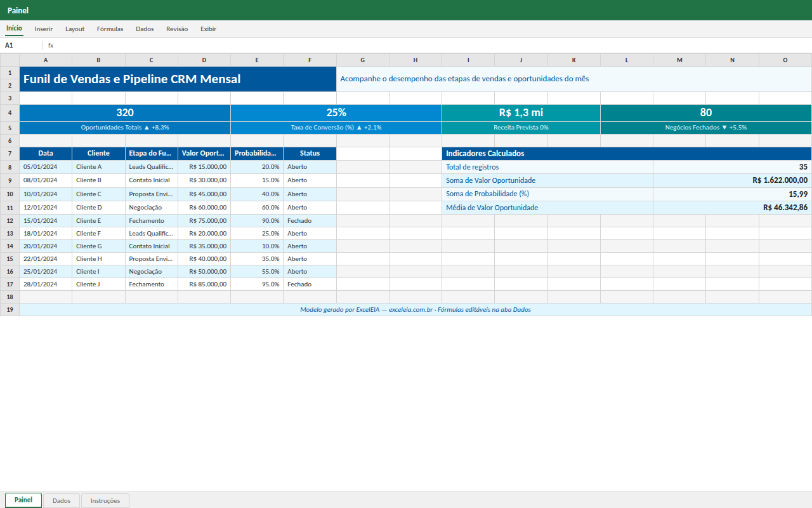
Task: Switch to the Layout tab
Action: pyautogui.click(x=75, y=29)
